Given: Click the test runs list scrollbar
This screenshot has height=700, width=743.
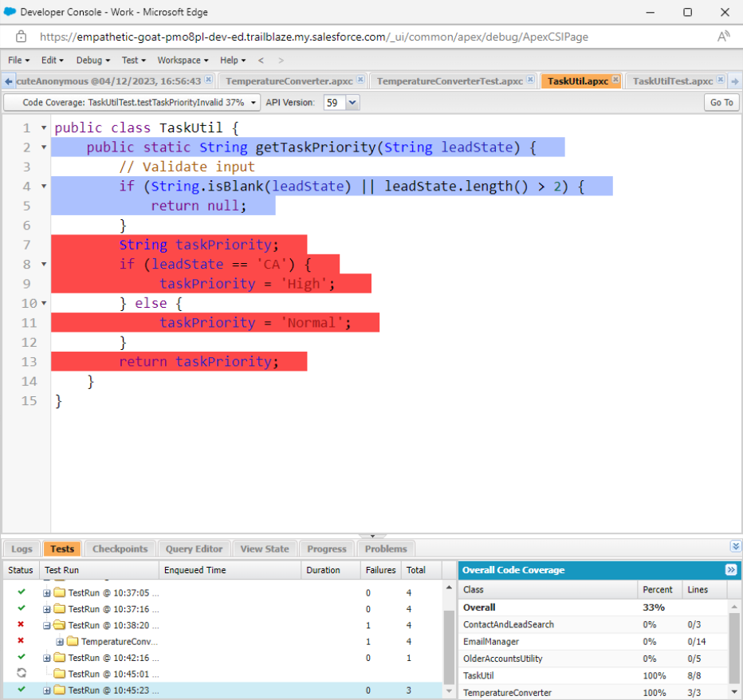Looking at the screenshot, I should click(449, 647).
